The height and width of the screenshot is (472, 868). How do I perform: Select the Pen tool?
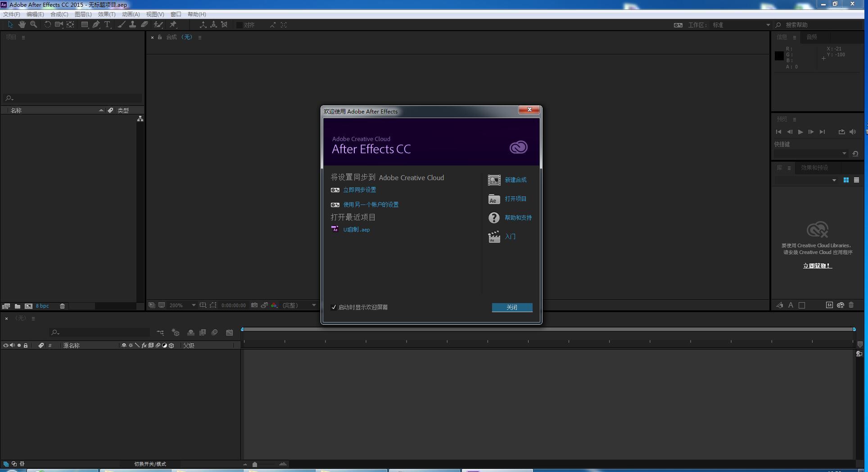(96, 25)
